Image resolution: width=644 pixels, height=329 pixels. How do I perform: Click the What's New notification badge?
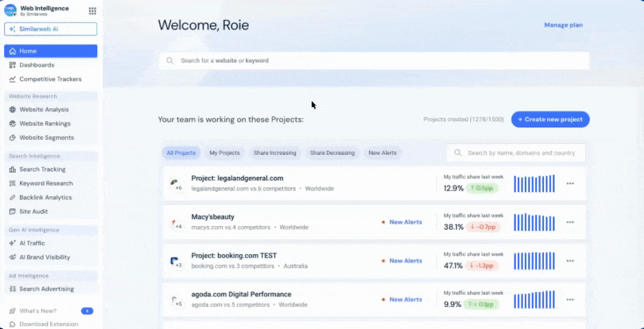(87, 311)
